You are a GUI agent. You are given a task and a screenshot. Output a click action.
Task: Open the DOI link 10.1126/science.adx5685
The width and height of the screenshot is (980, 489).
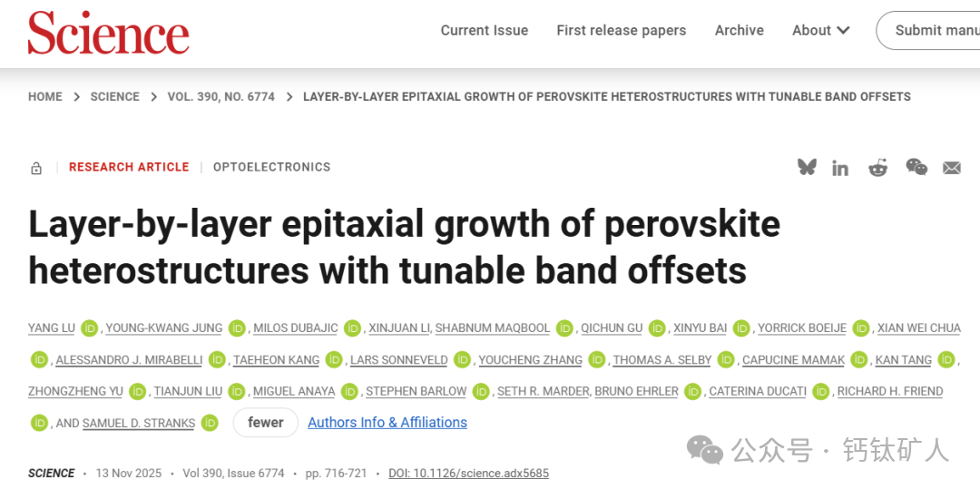[468, 474]
